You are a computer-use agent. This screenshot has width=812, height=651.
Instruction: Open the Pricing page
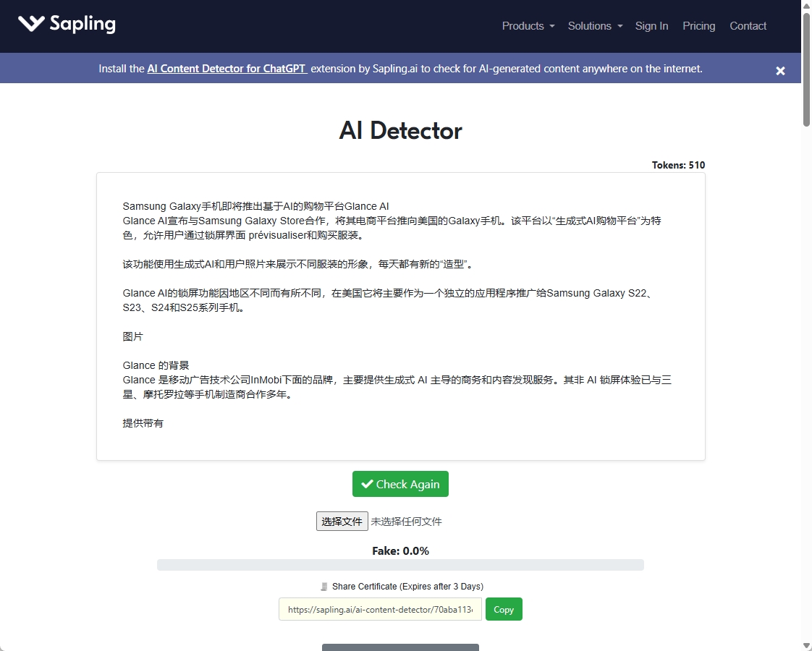pos(698,26)
